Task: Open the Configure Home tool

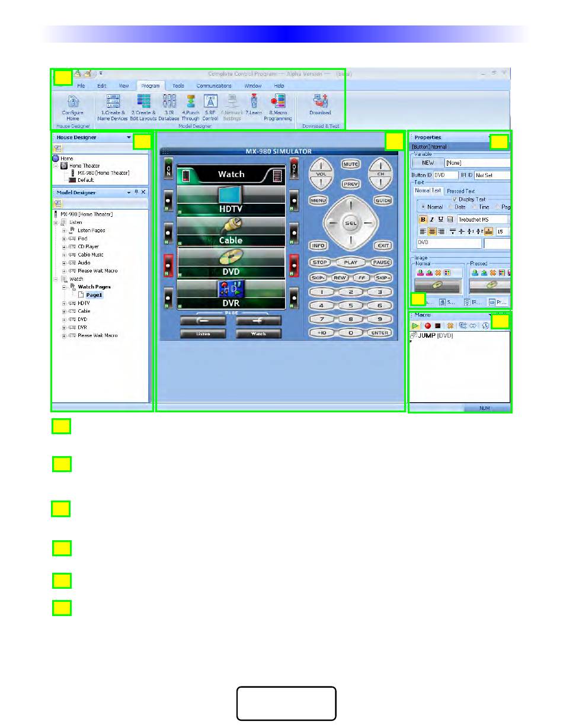Action: coord(72,107)
